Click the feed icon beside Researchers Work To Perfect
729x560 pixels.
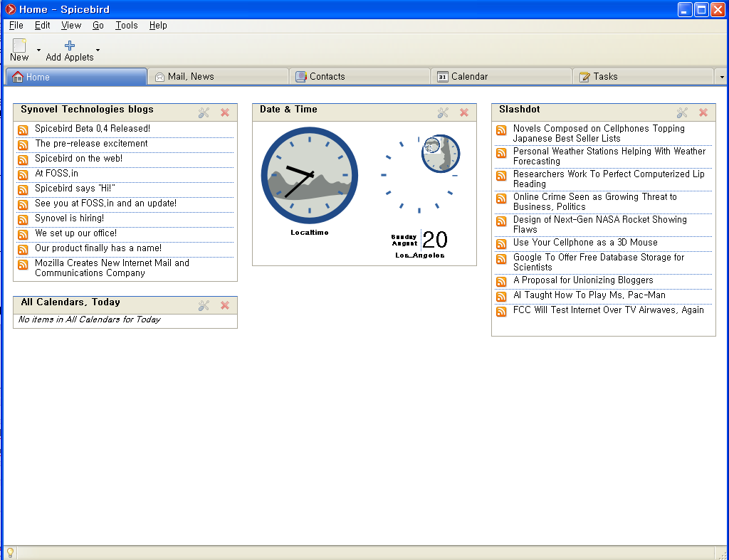501,176
